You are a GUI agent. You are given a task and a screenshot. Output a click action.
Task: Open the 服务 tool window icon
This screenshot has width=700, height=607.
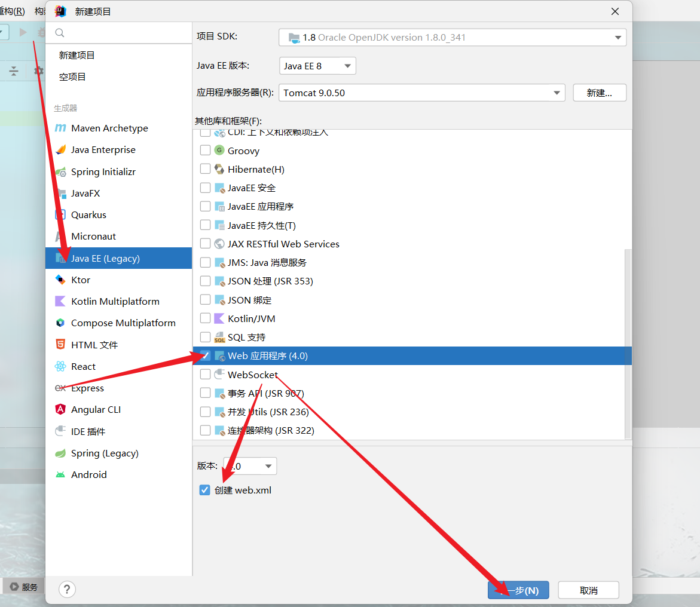click(14, 587)
